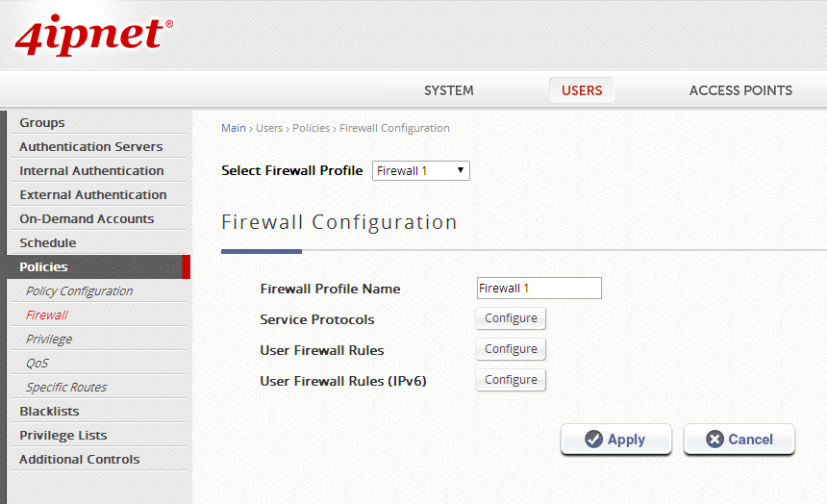Screen dimensions: 827x504
Task: Click the Policies breadcrumb link
Action: point(311,128)
